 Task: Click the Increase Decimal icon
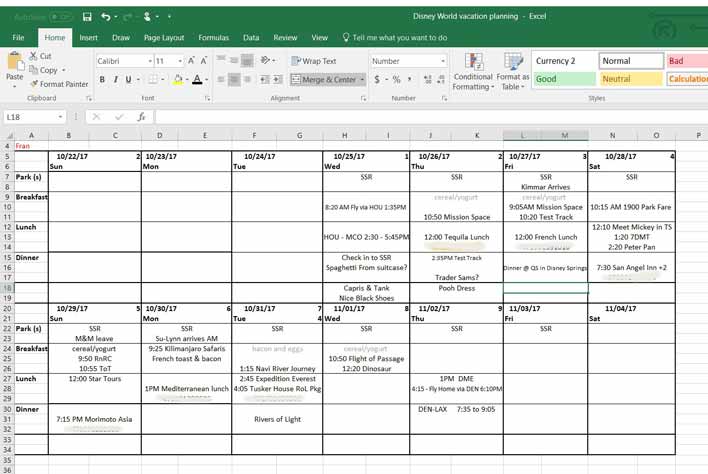428,79
